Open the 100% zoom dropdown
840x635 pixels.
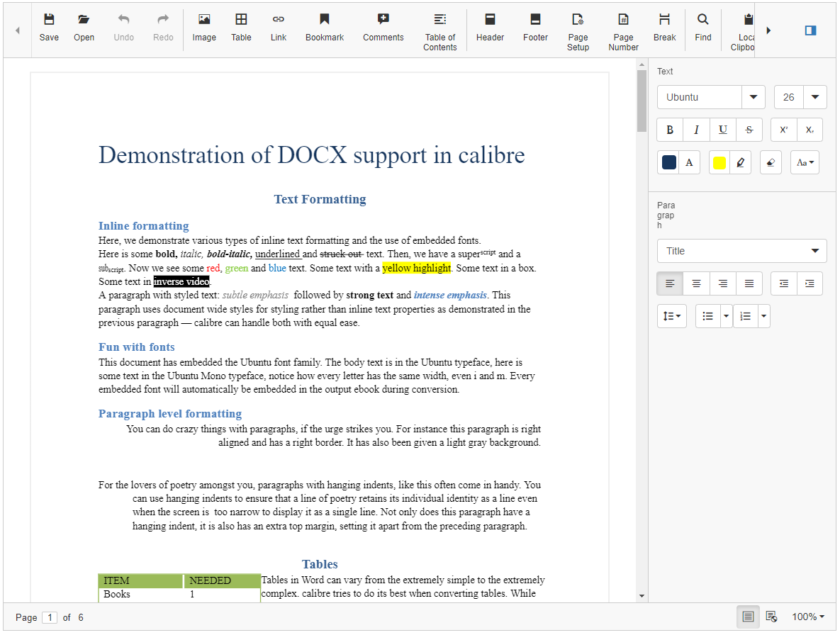(x=808, y=617)
